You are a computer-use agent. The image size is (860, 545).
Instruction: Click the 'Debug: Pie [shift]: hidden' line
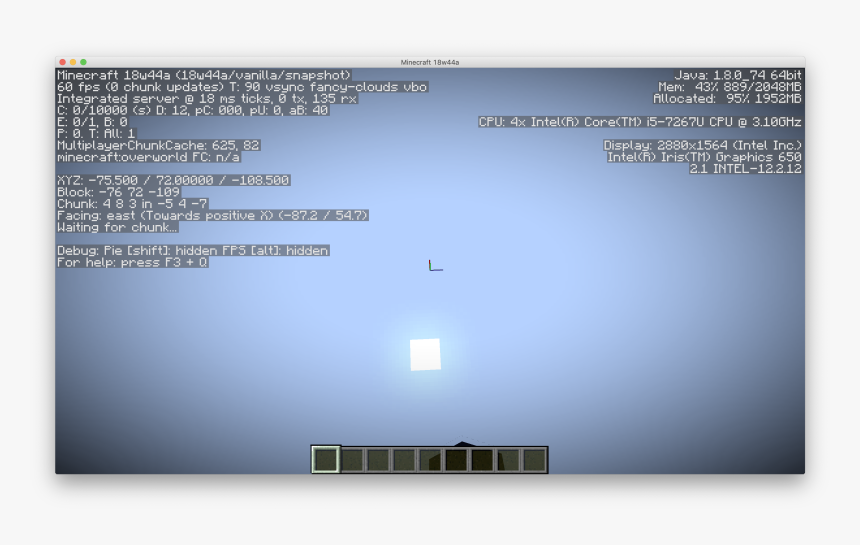coord(193,251)
